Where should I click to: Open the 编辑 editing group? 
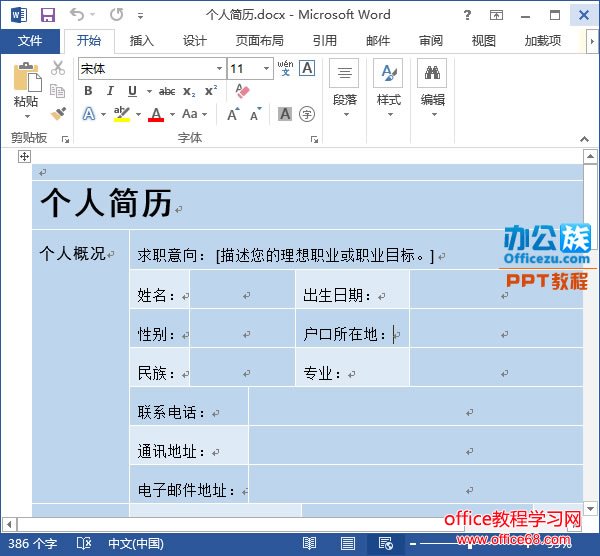pos(432,89)
